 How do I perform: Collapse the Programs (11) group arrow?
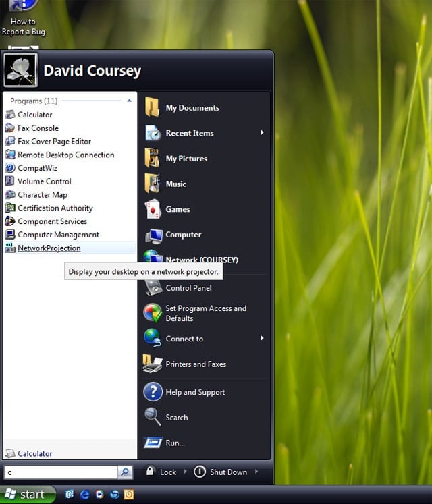pos(130,101)
